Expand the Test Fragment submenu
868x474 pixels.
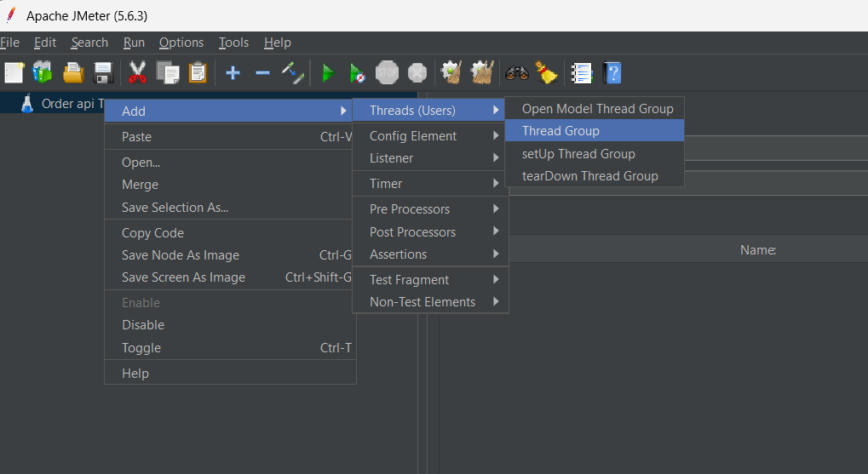(429, 280)
